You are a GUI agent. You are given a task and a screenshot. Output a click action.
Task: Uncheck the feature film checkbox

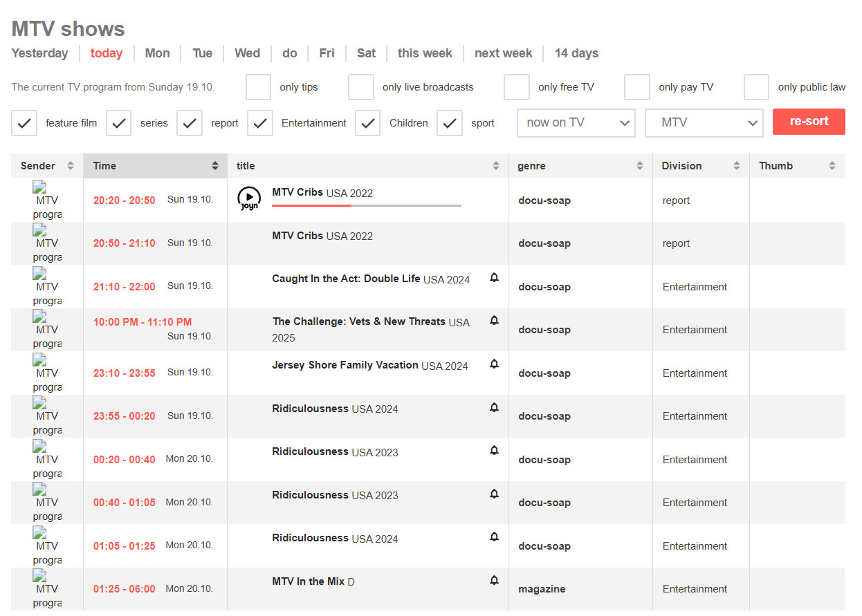24,123
